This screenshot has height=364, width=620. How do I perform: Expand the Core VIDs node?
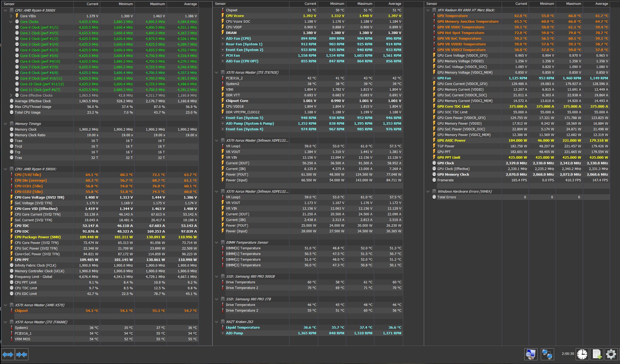point(11,16)
